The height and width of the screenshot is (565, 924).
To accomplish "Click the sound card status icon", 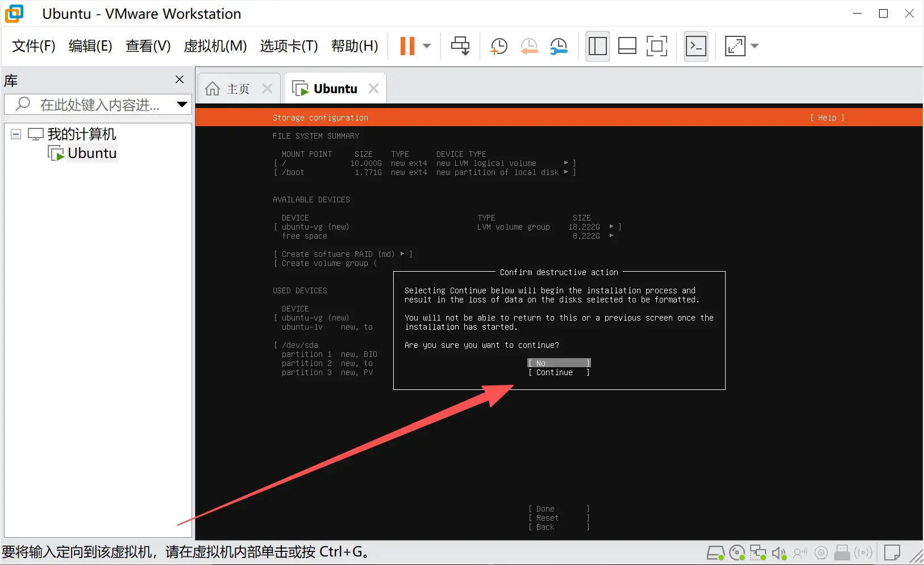I will (779, 552).
